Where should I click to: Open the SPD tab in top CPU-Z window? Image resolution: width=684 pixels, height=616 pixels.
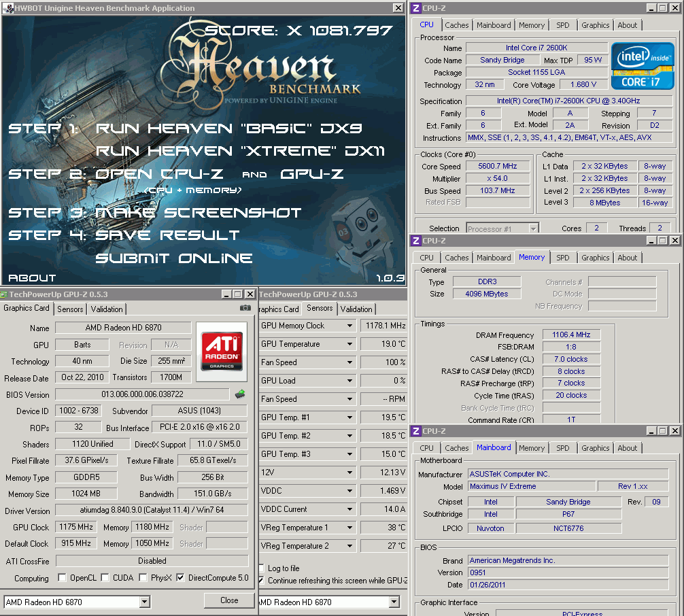pos(563,25)
